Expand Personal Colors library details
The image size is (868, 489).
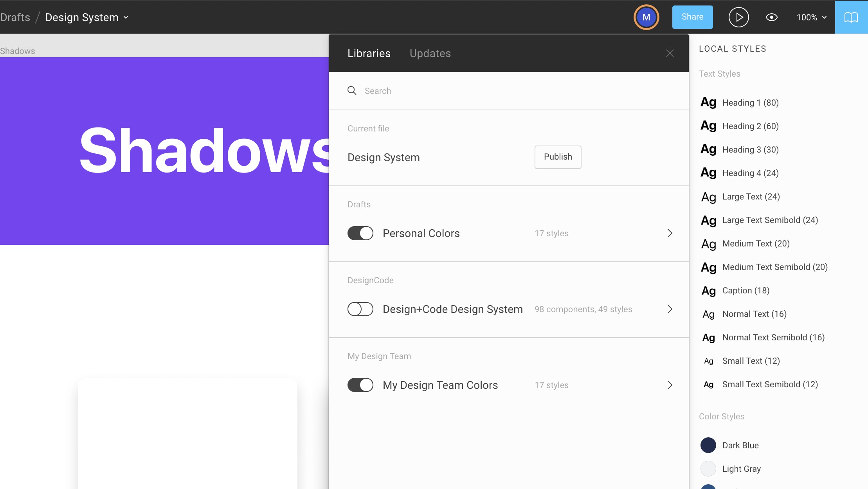[x=671, y=233]
